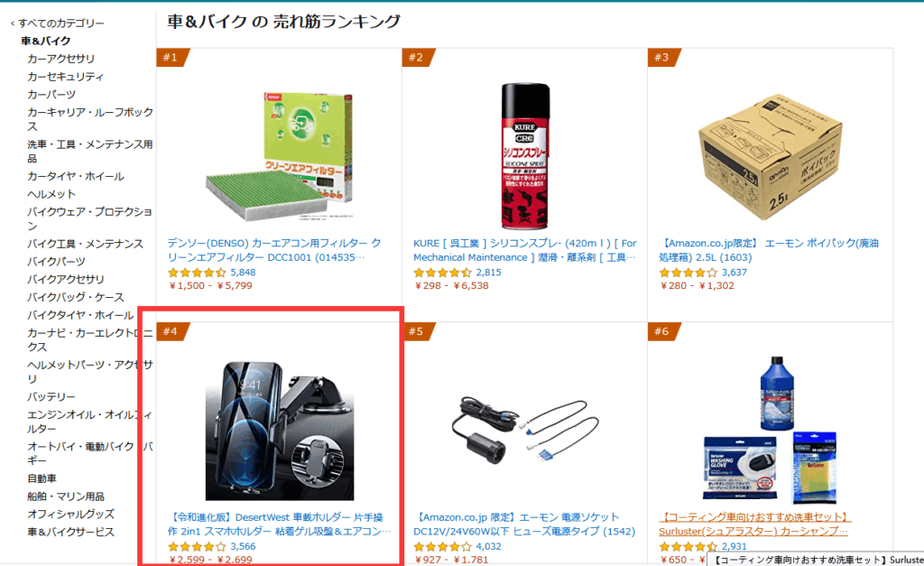Click the DENSO air filter product image
This screenshot has width=924, height=566.
coord(279,155)
